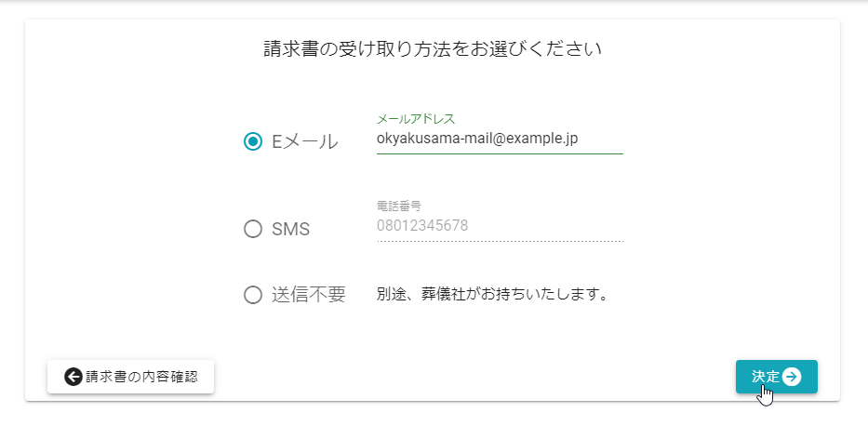
Task: Pick the 送信不要 radio option
Action: [253, 295]
